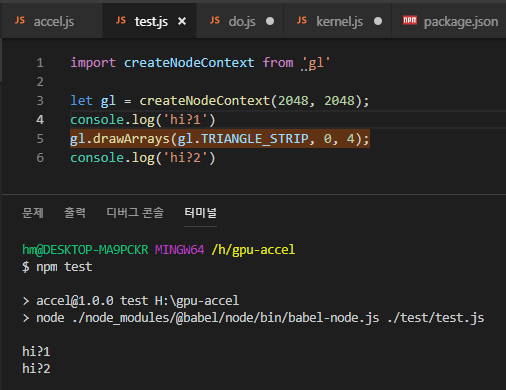The width and height of the screenshot is (506, 390).
Task: Click the 'hi?1' terminal output
Action: (36, 351)
